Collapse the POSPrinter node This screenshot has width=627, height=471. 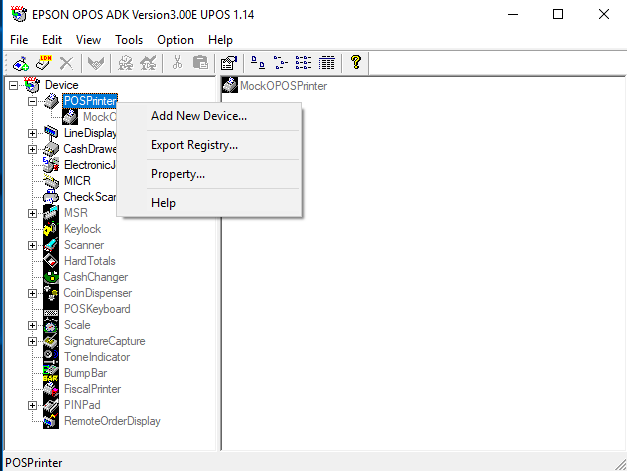tap(32, 101)
